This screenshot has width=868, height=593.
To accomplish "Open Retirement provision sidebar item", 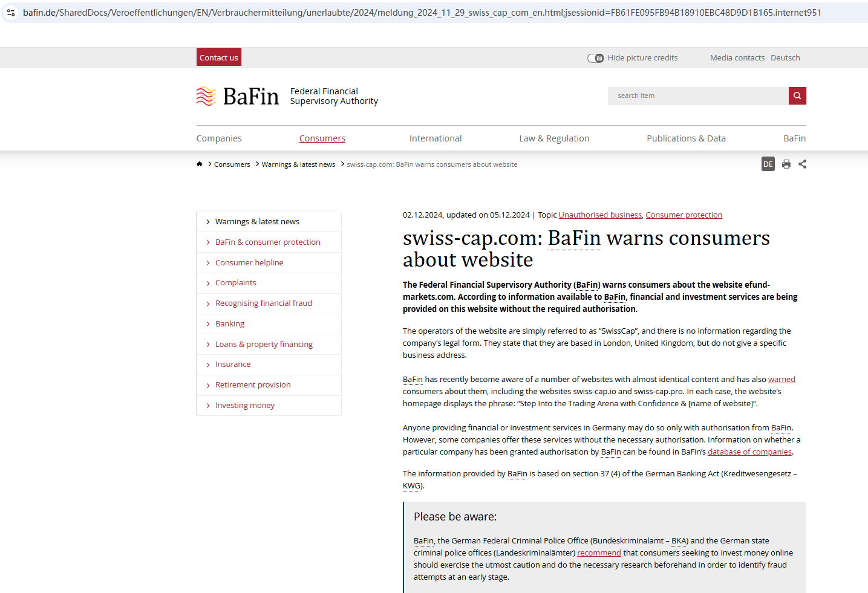I will [253, 385].
